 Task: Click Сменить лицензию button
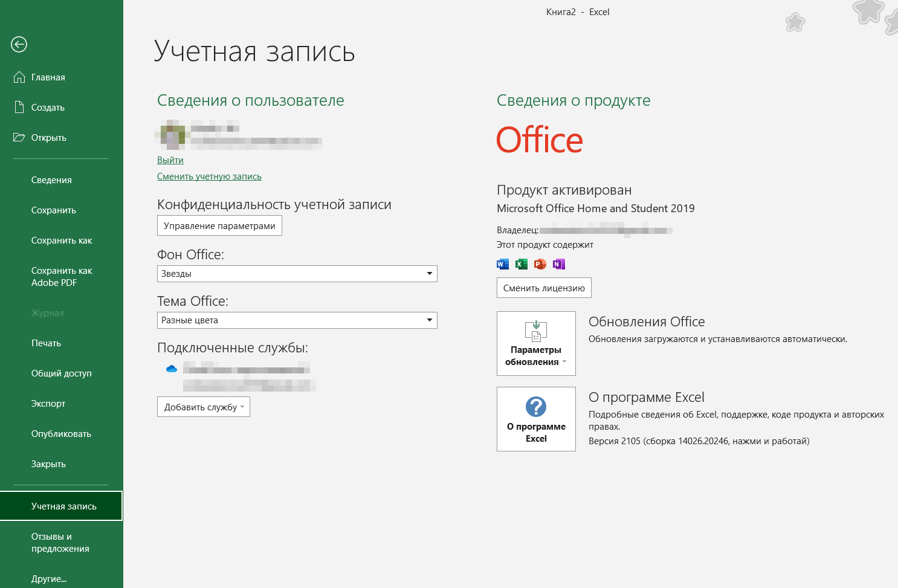[544, 288]
